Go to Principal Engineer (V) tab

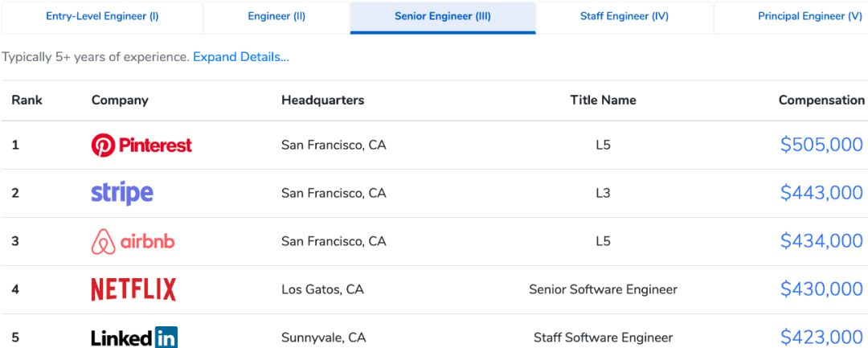[x=809, y=17]
